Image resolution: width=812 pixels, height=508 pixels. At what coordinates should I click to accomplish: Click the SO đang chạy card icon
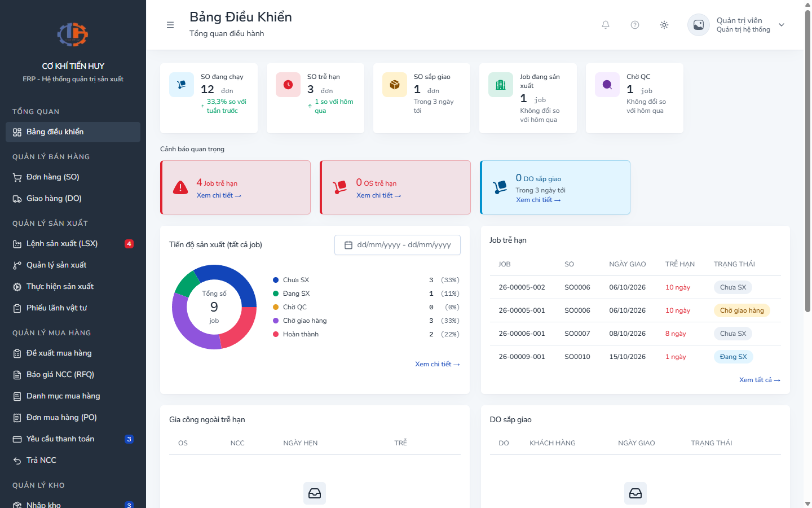[182, 85]
